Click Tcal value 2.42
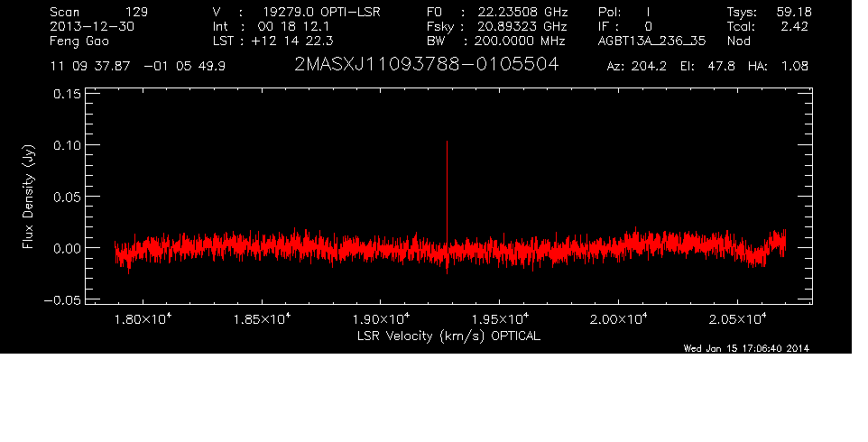The width and height of the screenshot is (868, 442). point(794,26)
